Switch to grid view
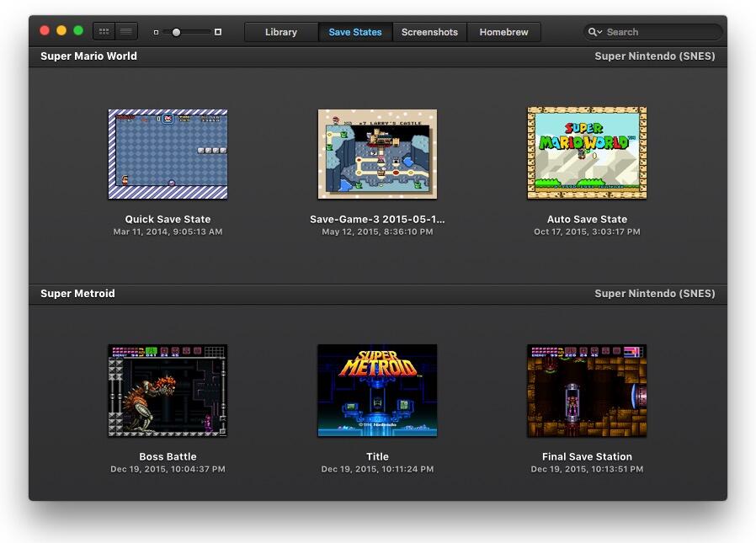The width and height of the screenshot is (756, 543). 104,30
